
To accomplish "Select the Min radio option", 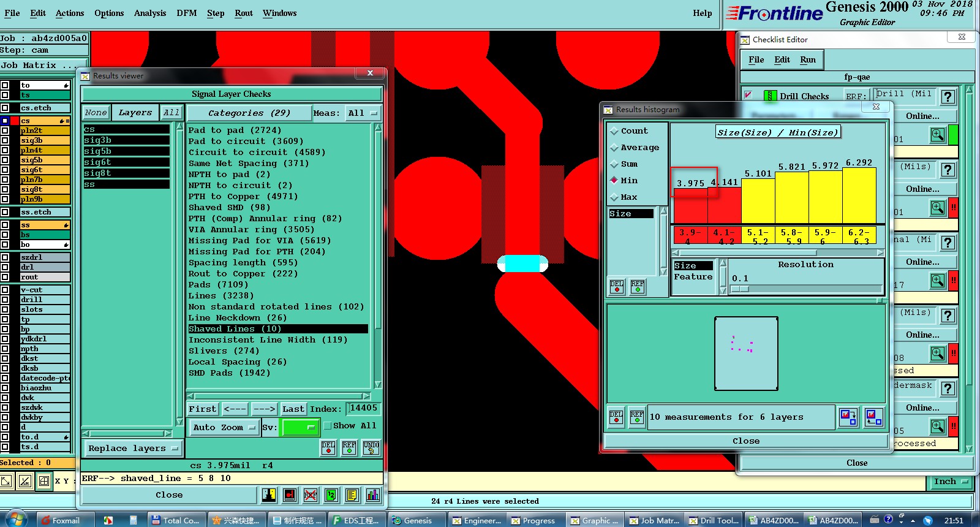I will 614,181.
